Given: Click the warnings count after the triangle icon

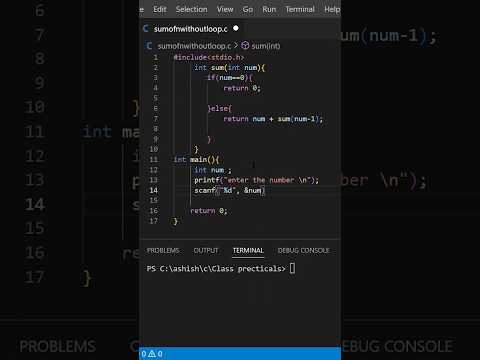Looking at the screenshot, I should [160, 354].
